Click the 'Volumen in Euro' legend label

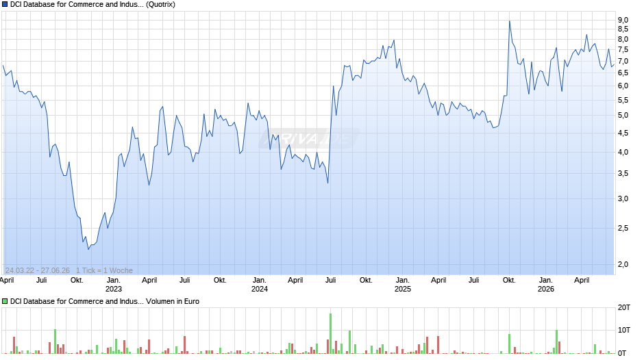(x=173, y=301)
